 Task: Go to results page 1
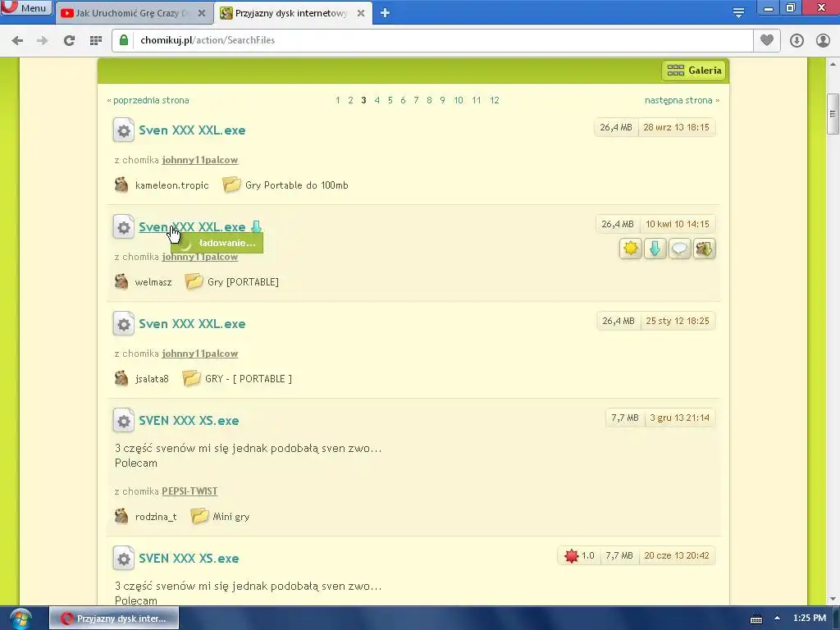coord(337,100)
